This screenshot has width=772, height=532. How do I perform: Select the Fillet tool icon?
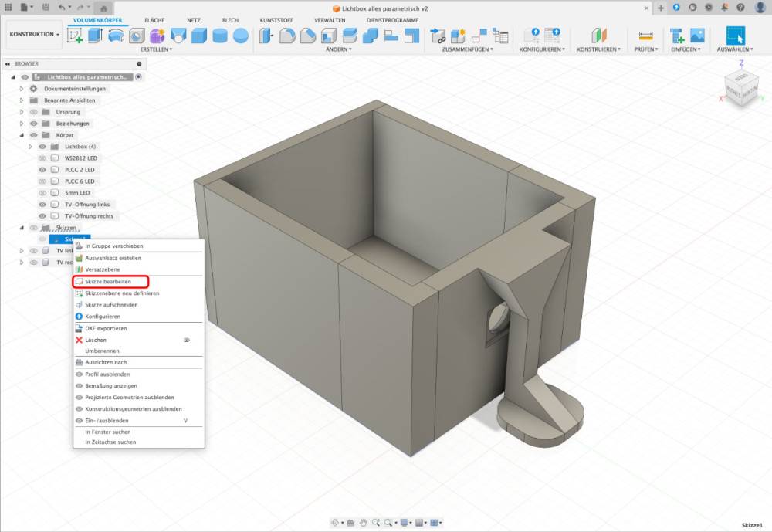tap(287, 36)
